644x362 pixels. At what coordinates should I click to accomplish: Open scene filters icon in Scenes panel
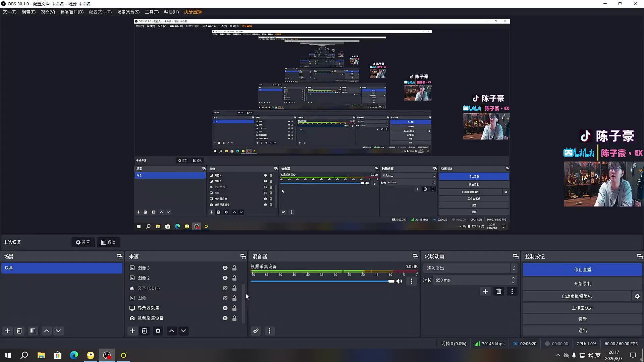(33, 331)
